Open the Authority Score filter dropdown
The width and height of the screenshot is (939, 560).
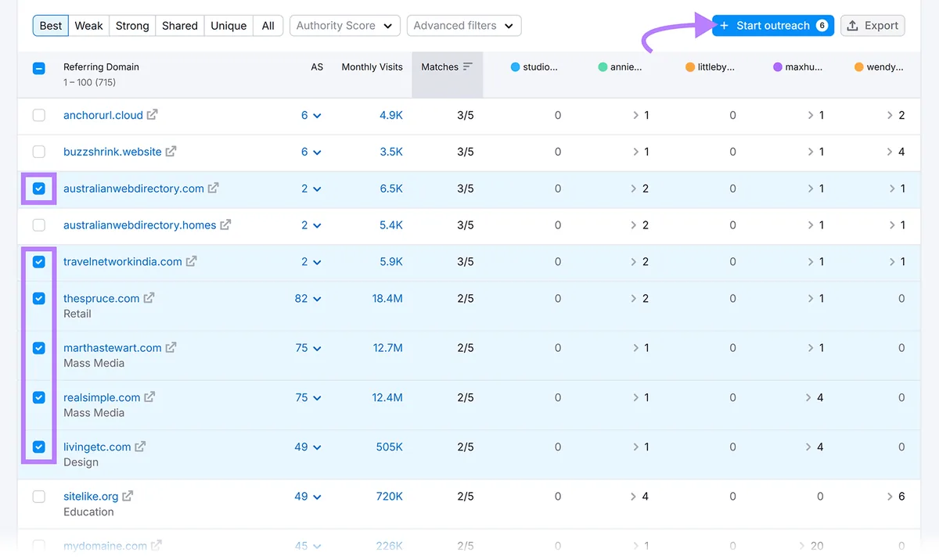(345, 26)
